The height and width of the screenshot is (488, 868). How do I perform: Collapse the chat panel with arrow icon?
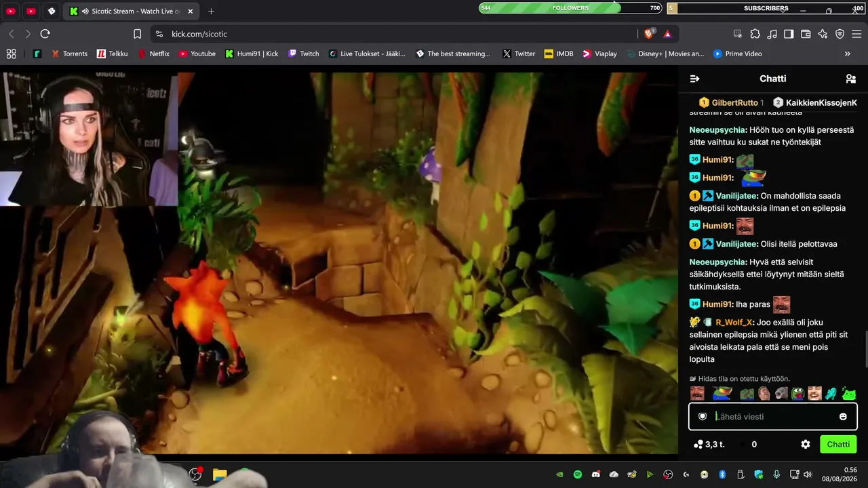pyautogui.click(x=694, y=79)
